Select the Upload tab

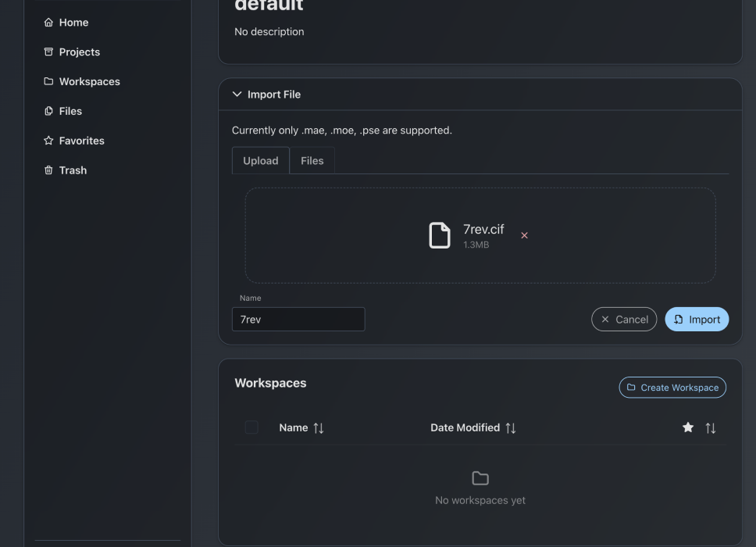[260, 160]
